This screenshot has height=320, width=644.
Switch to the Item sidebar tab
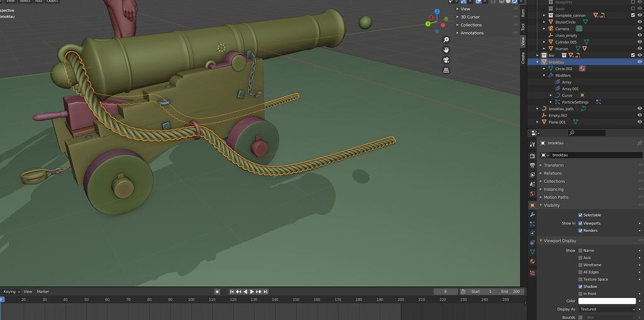(x=523, y=13)
